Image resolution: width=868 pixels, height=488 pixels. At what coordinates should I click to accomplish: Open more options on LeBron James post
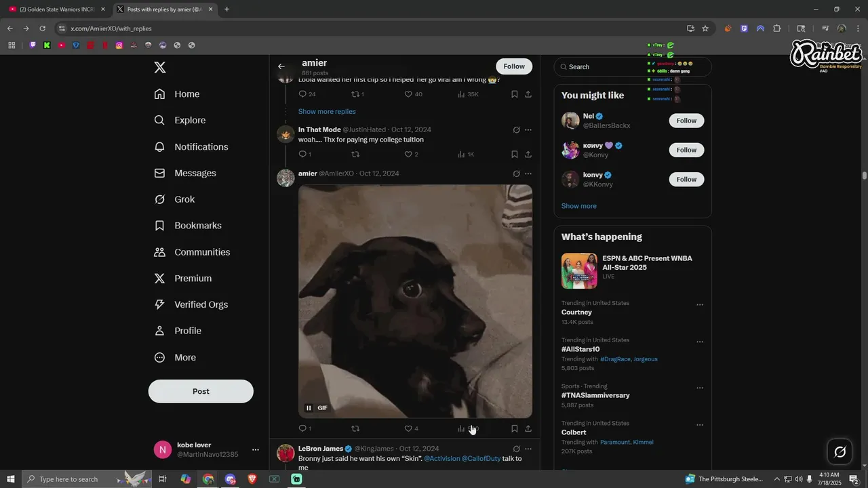(x=528, y=449)
